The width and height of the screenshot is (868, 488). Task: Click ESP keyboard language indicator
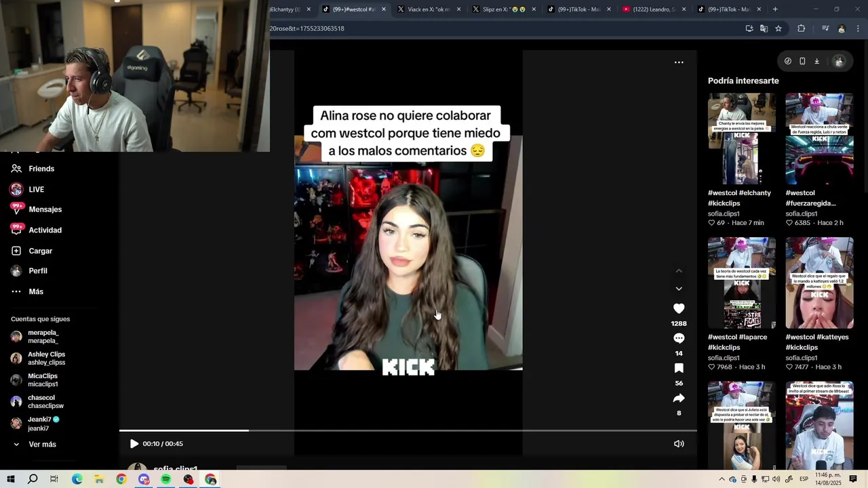[804, 479]
